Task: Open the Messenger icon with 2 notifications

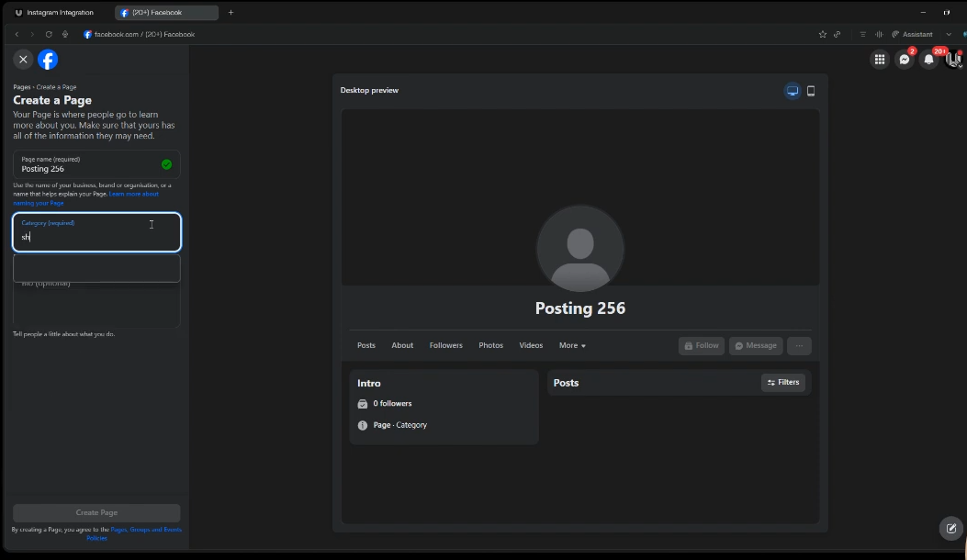Action: click(905, 59)
